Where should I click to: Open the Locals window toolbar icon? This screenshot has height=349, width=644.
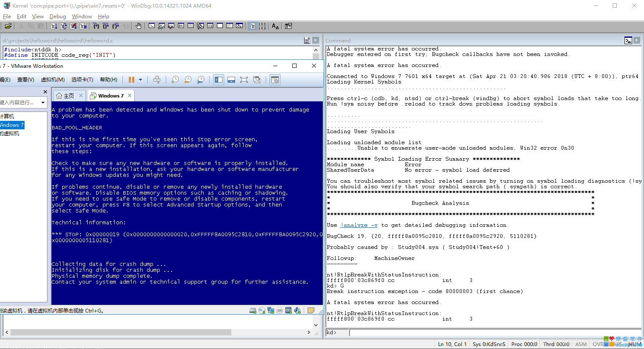point(171,26)
